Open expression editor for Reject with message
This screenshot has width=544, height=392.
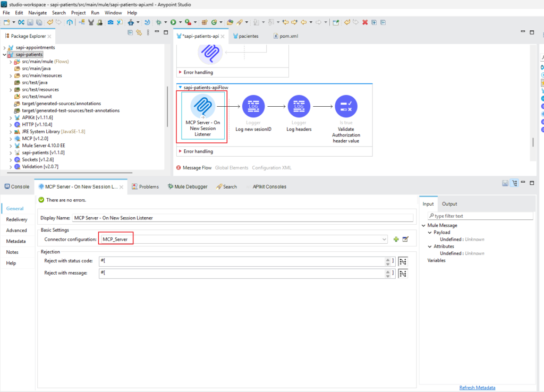coord(403,274)
